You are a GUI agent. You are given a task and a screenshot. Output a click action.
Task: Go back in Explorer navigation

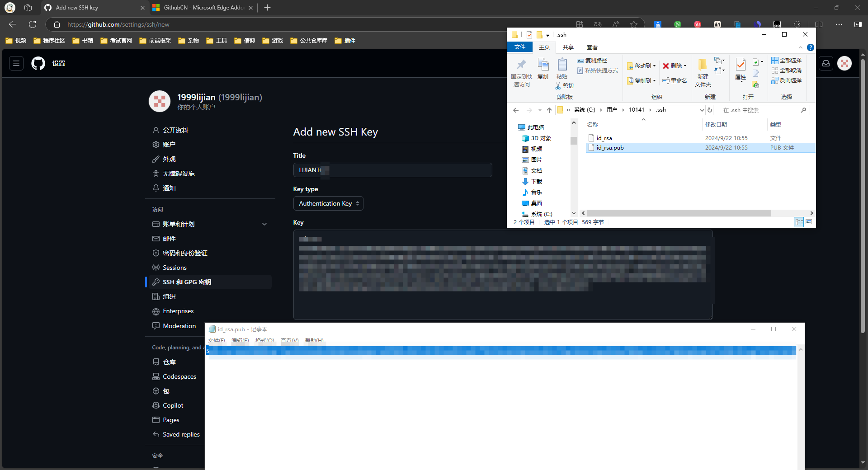pyautogui.click(x=516, y=110)
